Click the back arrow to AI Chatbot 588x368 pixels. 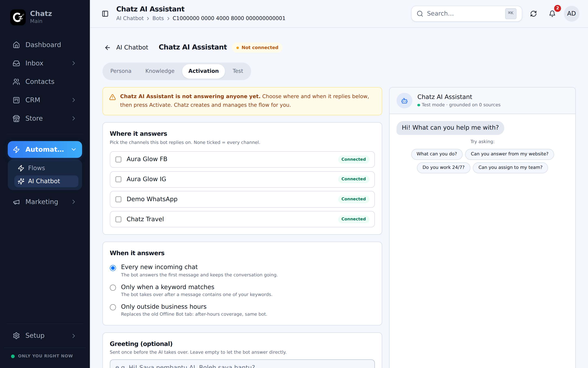coord(107,48)
